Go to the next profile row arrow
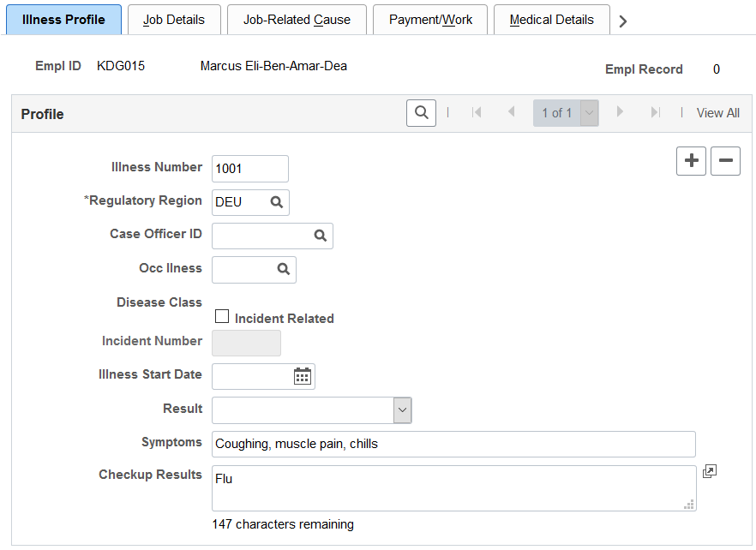The height and width of the screenshot is (550, 756). pos(620,112)
